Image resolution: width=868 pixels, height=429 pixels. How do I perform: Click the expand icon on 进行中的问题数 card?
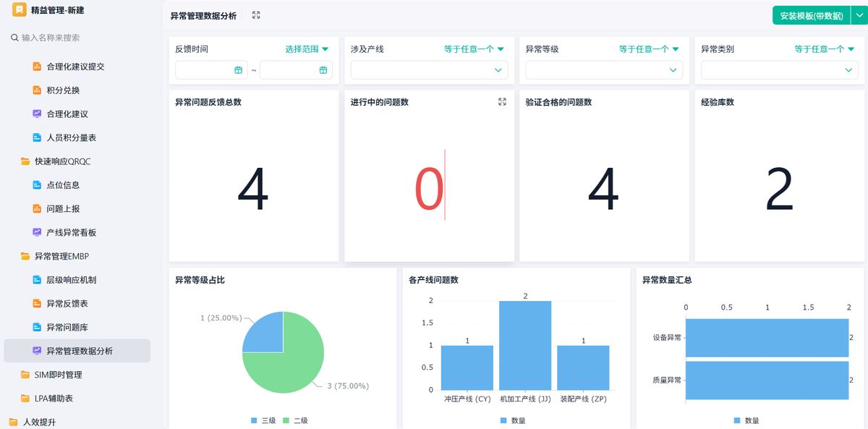pyautogui.click(x=502, y=102)
